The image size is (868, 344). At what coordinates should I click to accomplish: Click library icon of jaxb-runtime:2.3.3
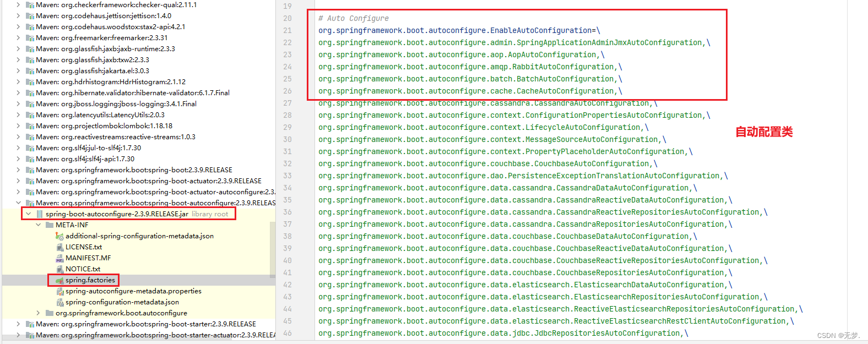[x=30, y=48]
